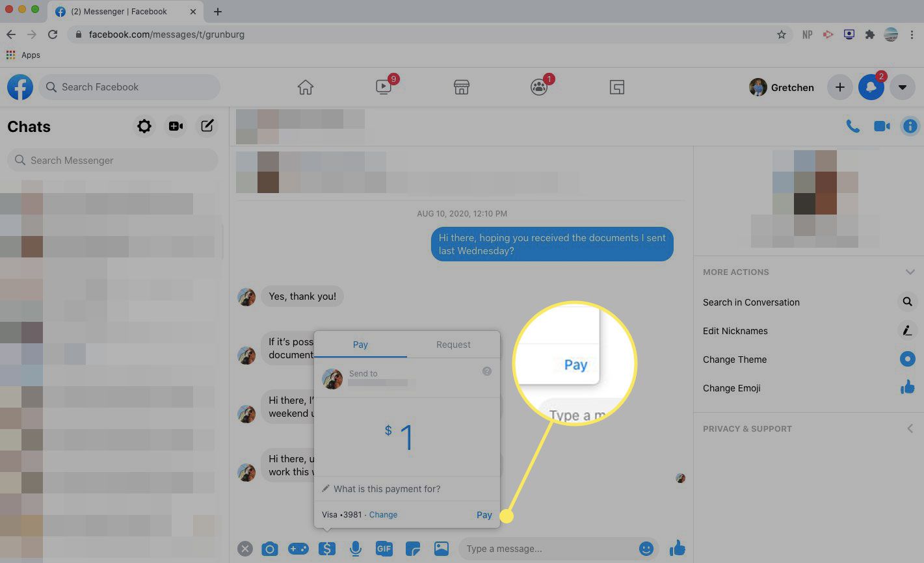Click the 'What is this payment for?' field
This screenshot has width=924, height=563.
coord(387,489)
